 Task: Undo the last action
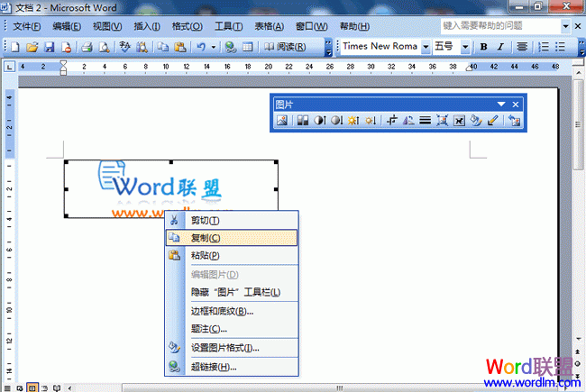point(201,47)
